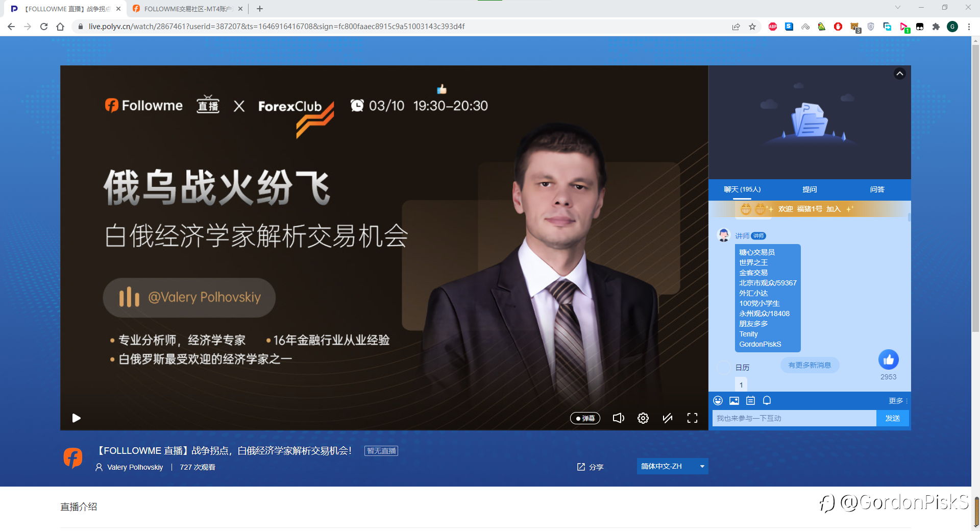Click the blue S extension icon
The width and height of the screenshot is (980, 531).
coord(789,27)
